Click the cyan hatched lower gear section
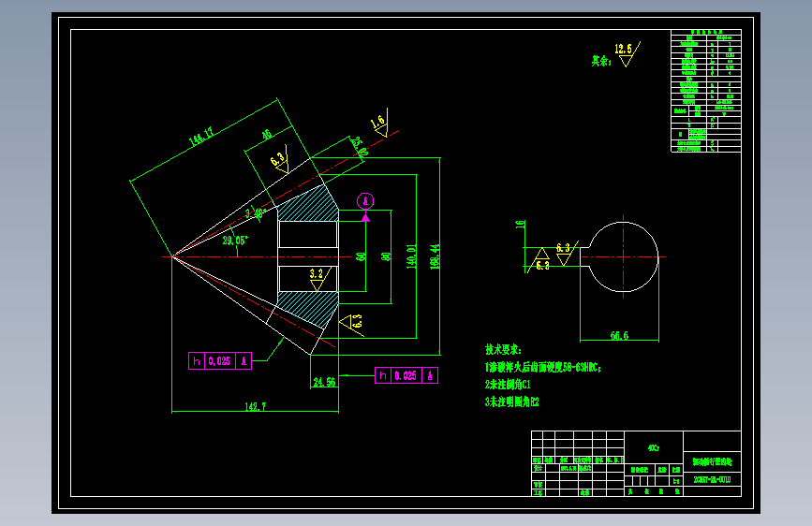This screenshot has width=812, height=526. [x=308, y=309]
